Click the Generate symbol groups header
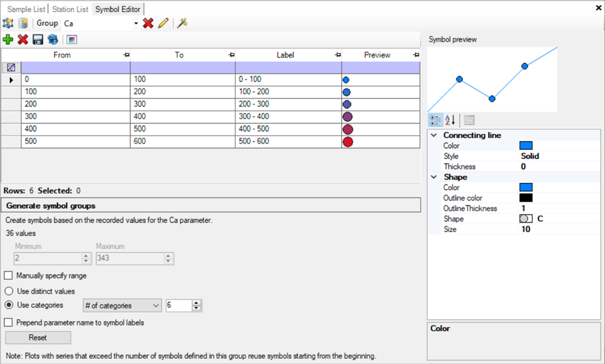 pyautogui.click(x=211, y=206)
